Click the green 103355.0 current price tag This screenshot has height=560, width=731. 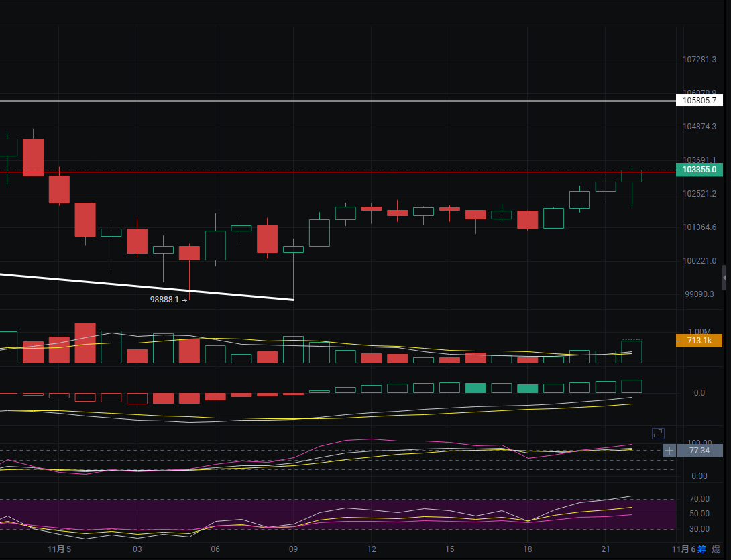[x=699, y=170]
